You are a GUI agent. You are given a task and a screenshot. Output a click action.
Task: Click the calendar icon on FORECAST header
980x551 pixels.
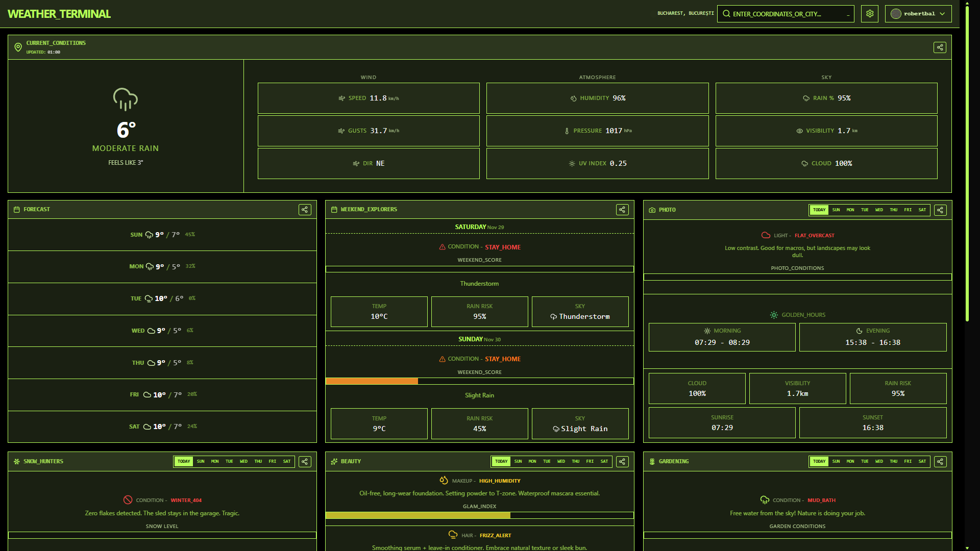[x=16, y=209]
